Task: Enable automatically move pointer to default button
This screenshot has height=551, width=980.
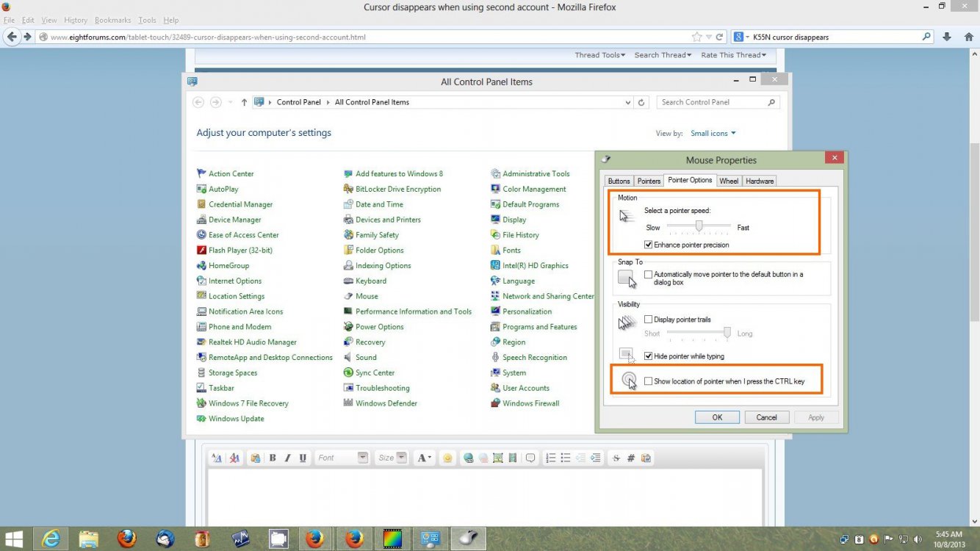Action: (648, 274)
